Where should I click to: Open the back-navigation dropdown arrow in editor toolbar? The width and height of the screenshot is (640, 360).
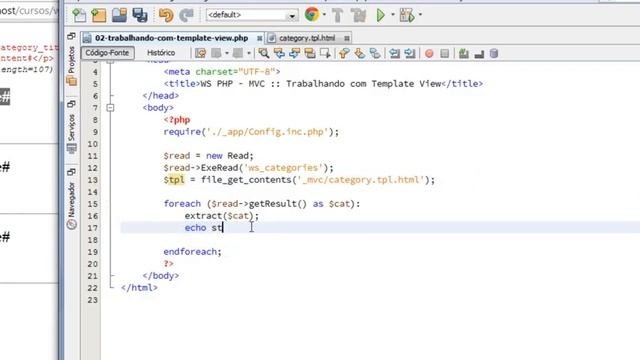coord(227,53)
